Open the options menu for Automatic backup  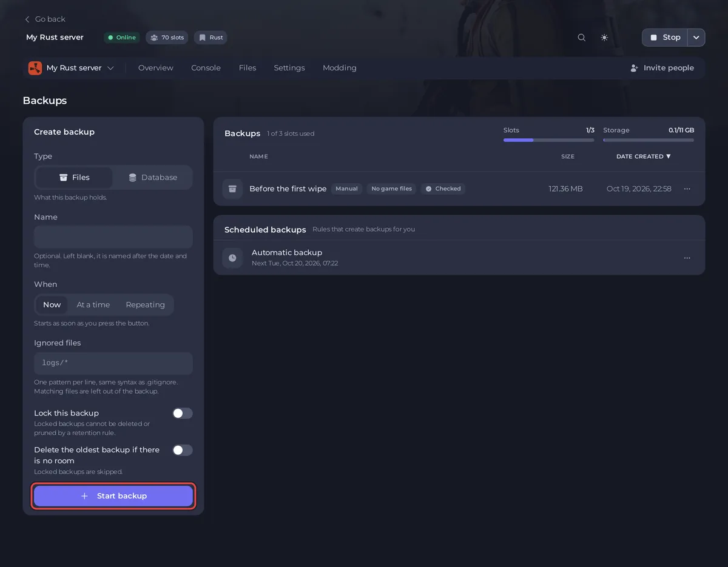(x=687, y=258)
